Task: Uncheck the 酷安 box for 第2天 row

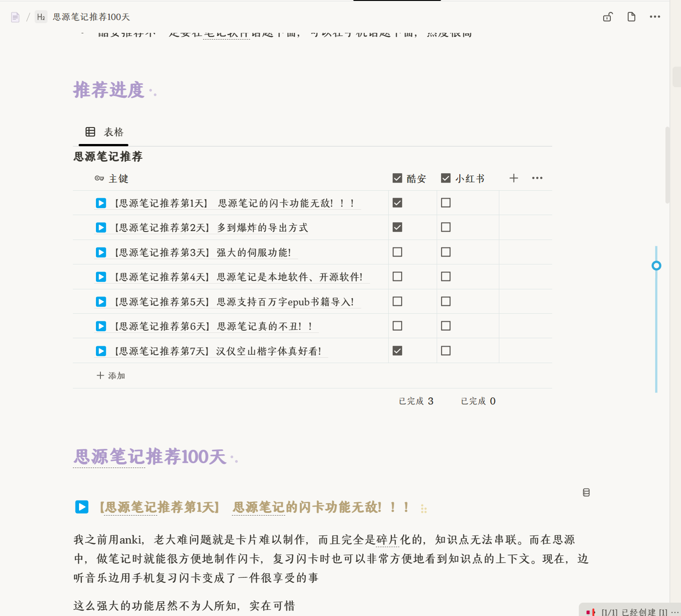Action: point(397,227)
